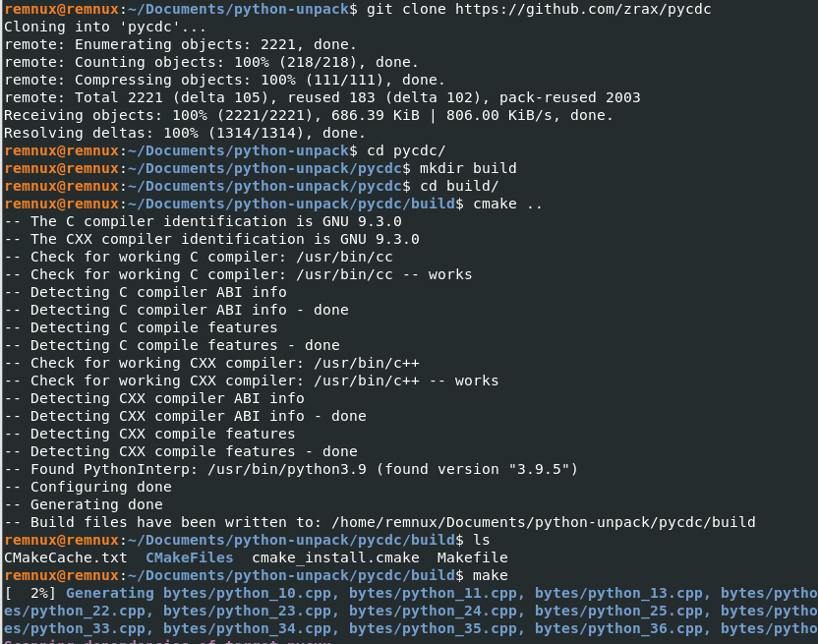Viewport: 818px width, 644px height.
Task: Click the 'cd pycdc/' command
Action: tap(406, 150)
